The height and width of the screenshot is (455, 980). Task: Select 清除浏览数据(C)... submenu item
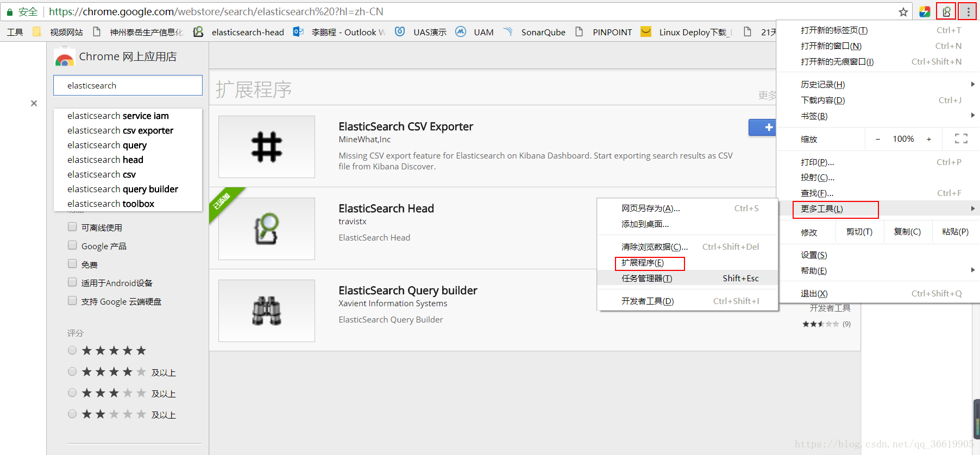688,247
